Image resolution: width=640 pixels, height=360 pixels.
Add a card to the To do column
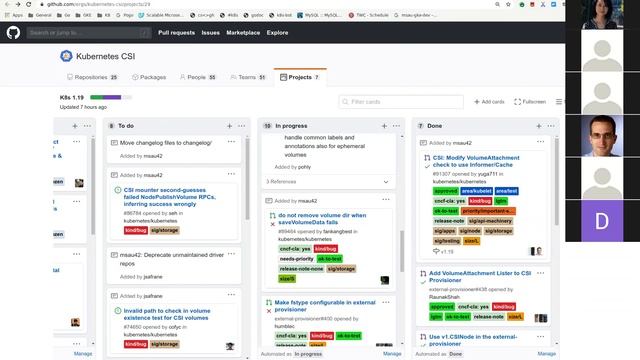(229, 126)
